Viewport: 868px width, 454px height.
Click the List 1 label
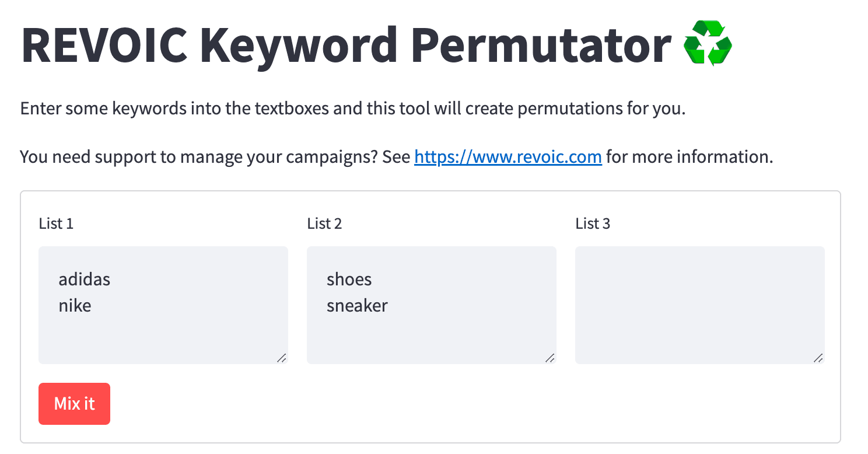coord(56,223)
